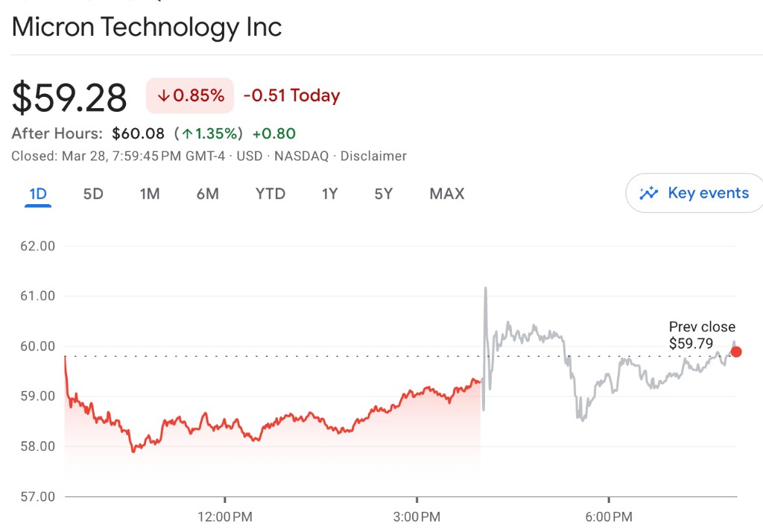Click the green up arrow beside 1.35%

point(187,134)
